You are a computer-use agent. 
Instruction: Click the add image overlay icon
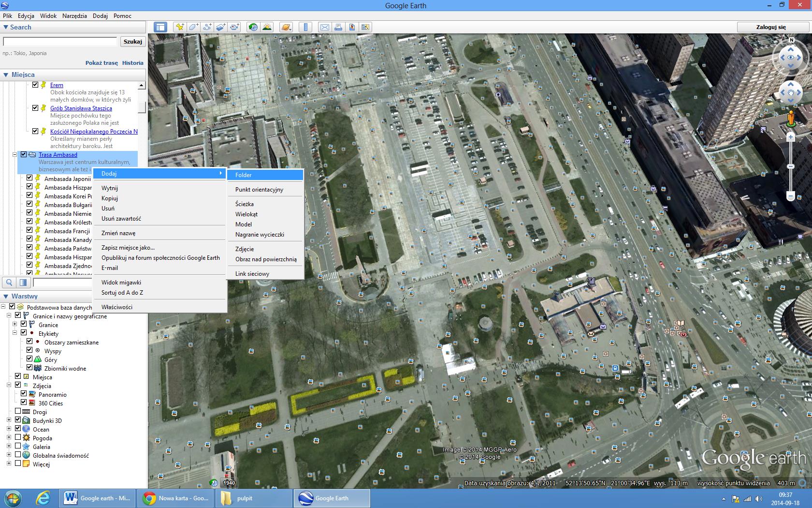click(220, 27)
